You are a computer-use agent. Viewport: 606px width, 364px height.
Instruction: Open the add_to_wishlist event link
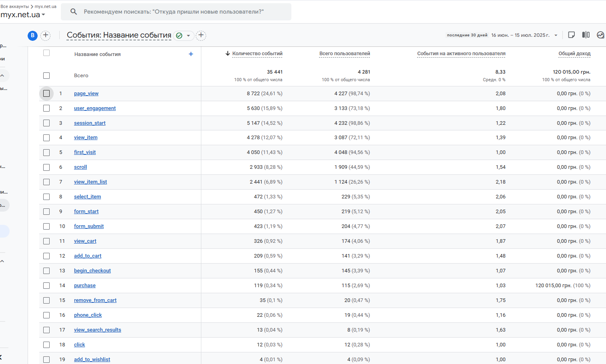click(x=92, y=360)
